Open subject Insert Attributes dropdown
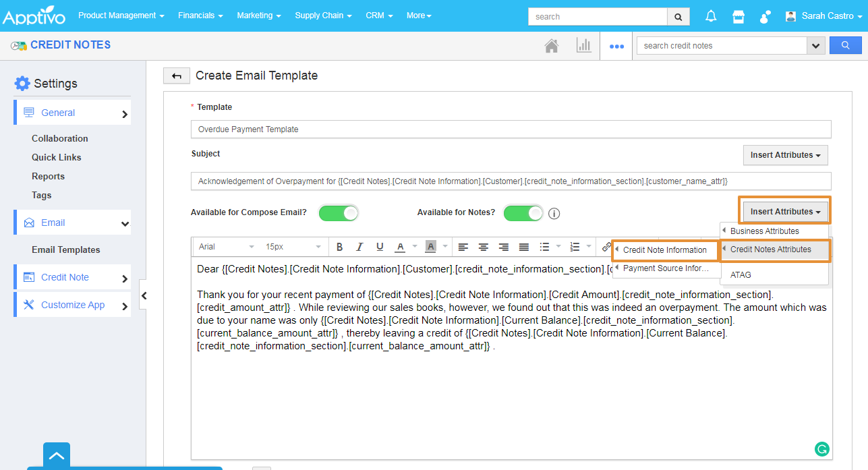This screenshot has height=470, width=868. (785, 155)
